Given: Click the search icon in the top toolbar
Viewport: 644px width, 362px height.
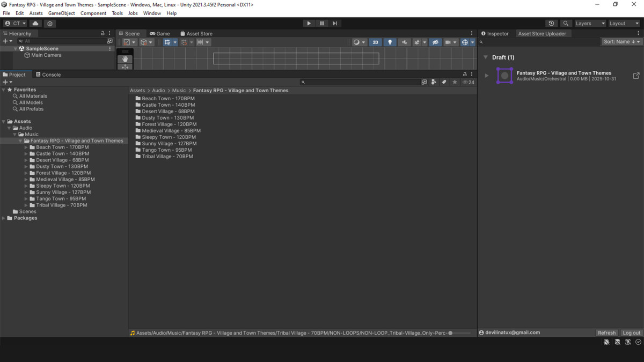Looking at the screenshot, I should click(x=566, y=23).
